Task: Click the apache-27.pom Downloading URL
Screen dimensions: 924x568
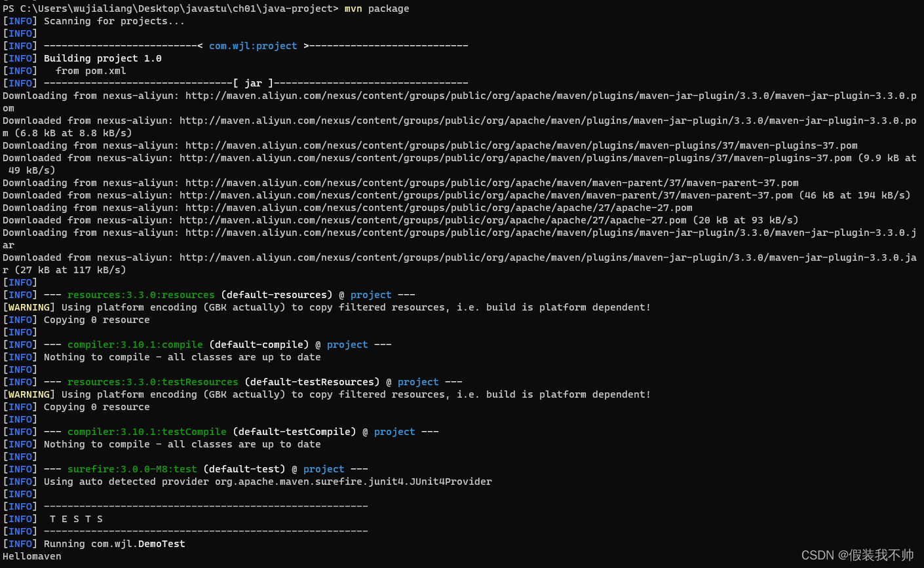Action: 439,208
